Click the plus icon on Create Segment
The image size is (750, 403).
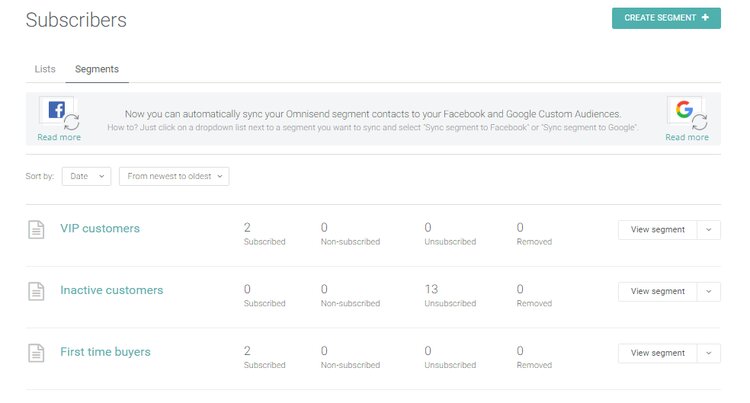[705, 18]
